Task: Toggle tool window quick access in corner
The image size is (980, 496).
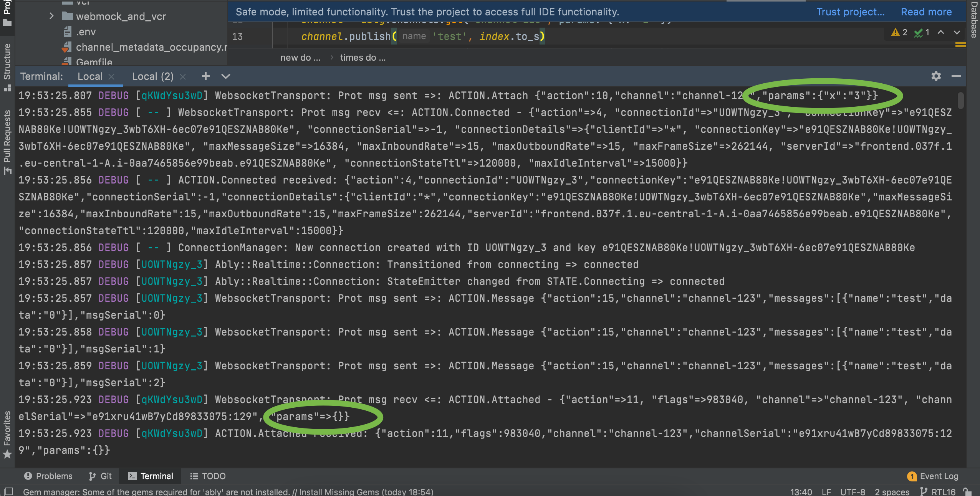Action: tap(8, 491)
